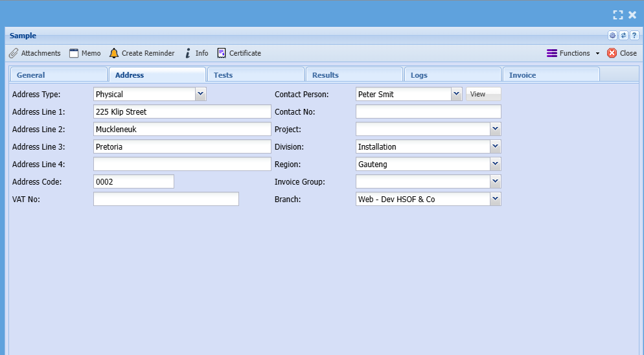Switch to the General tab
644x355 pixels.
pos(59,74)
